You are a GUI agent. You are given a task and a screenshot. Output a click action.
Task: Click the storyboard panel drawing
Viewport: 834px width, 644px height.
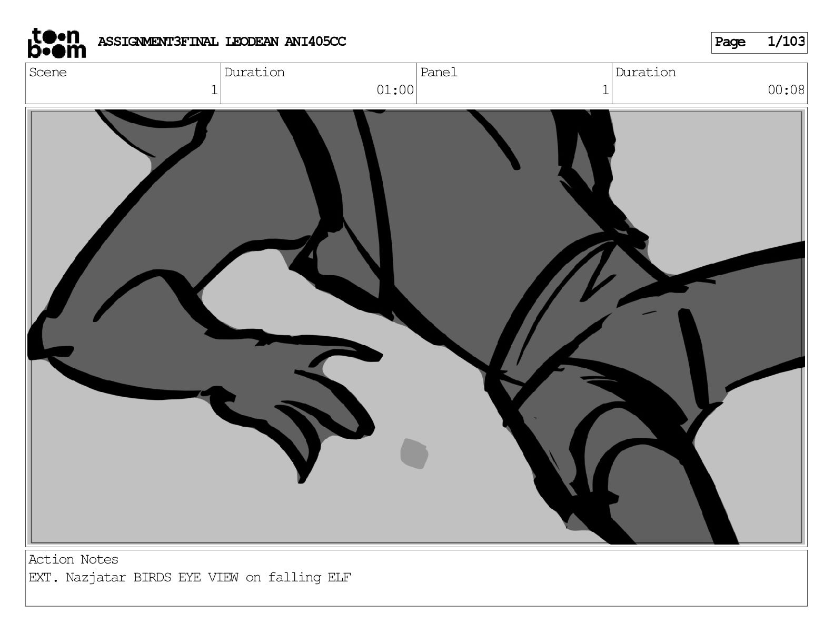416,327
